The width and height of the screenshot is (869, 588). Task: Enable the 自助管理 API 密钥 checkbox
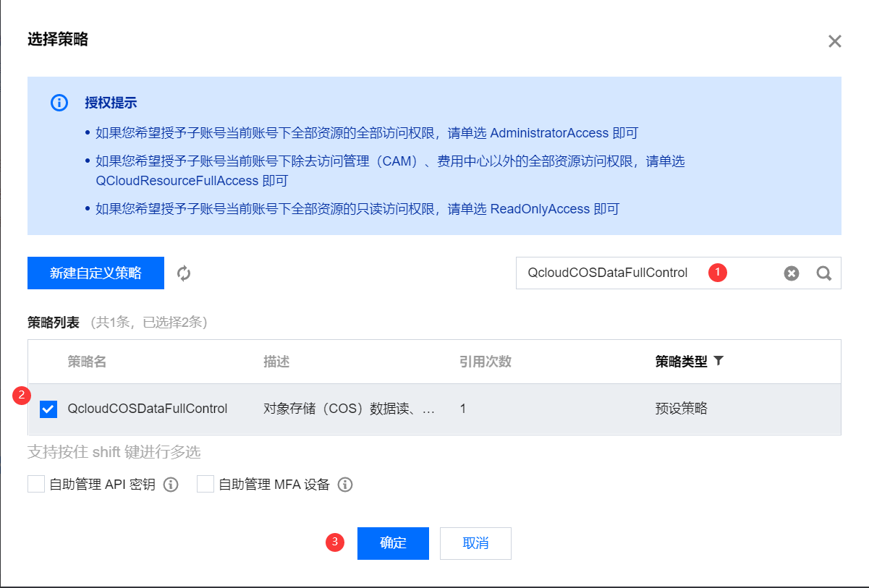(x=36, y=485)
